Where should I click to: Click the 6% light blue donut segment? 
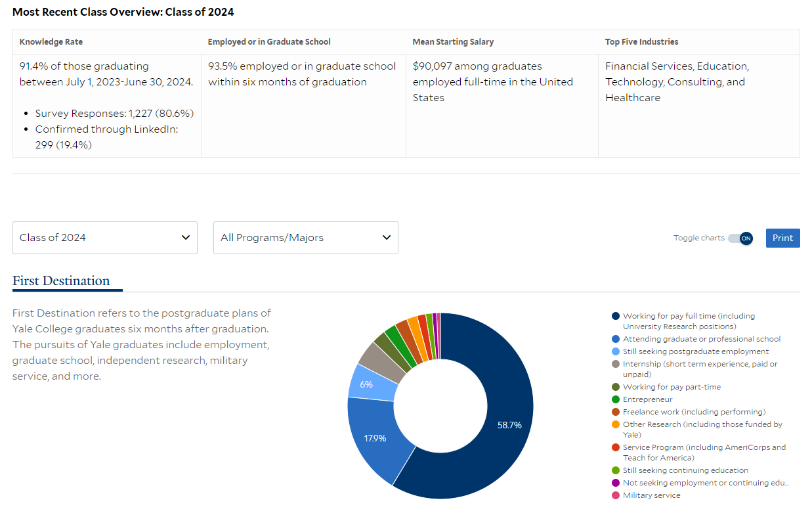pyautogui.click(x=368, y=384)
